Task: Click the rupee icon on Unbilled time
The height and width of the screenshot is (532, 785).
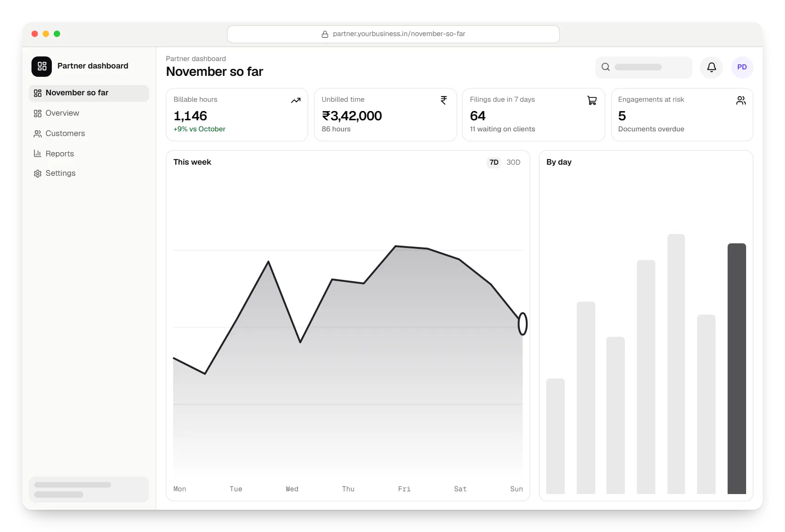Action: pos(443,100)
